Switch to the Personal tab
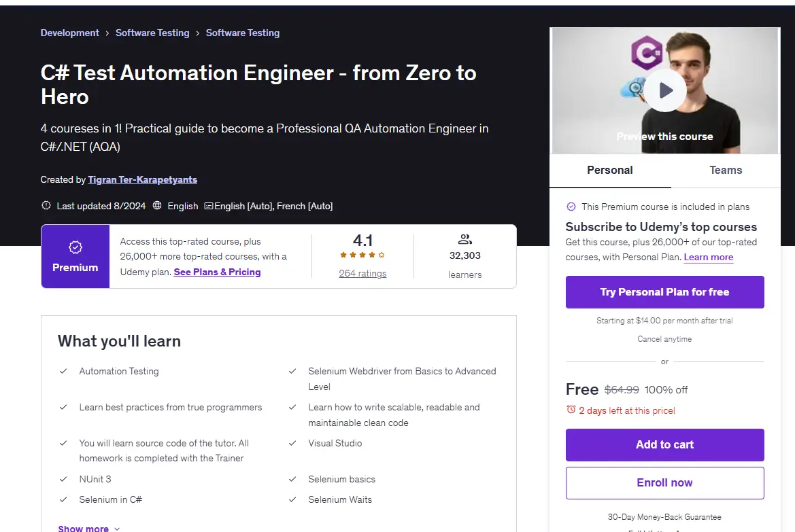 coord(610,171)
